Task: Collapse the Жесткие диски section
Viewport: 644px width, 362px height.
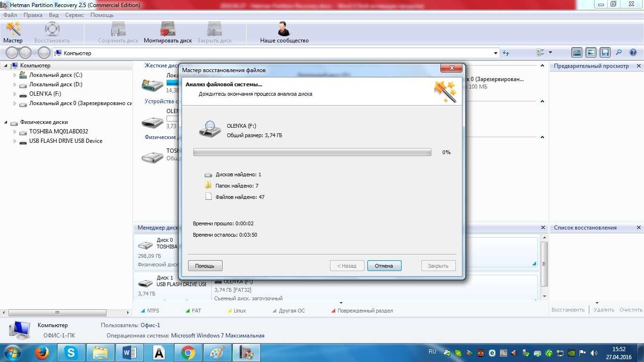Action: tap(542, 66)
